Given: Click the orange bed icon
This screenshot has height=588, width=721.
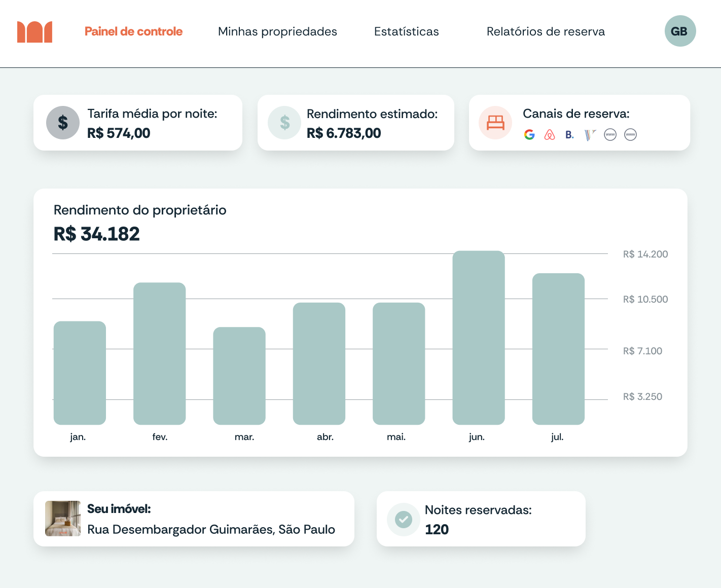Looking at the screenshot, I should click(x=495, y=123).
